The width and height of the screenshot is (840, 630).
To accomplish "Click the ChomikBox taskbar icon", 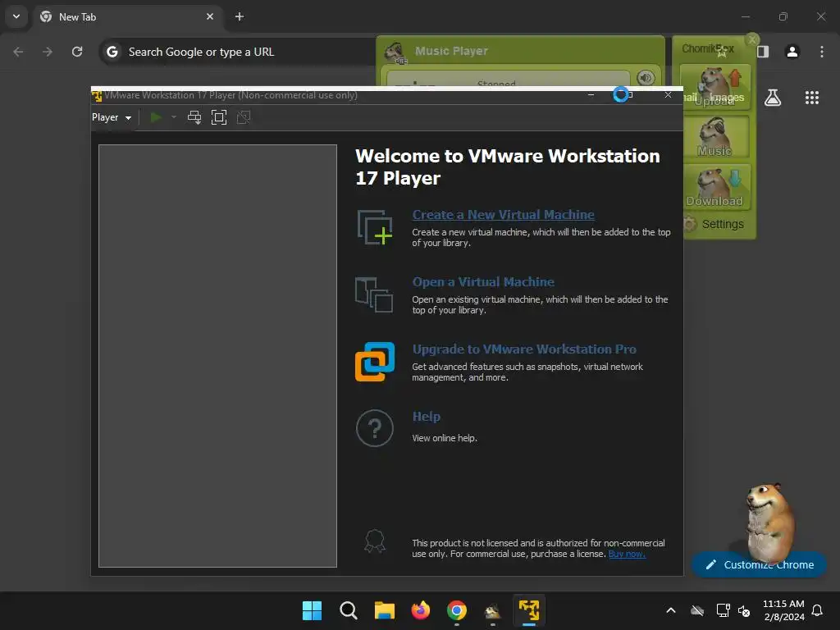I will click(493, 610).
